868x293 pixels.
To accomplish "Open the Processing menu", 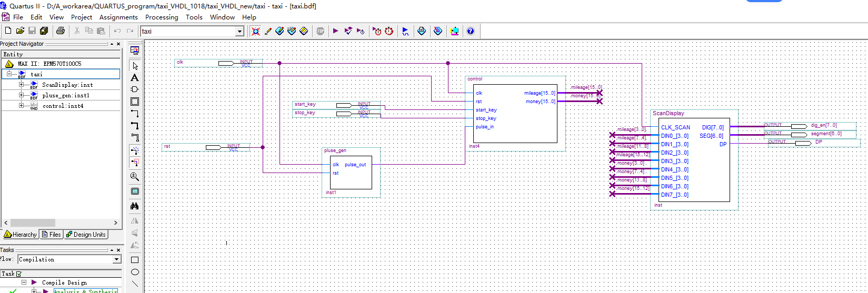I will tap(162, 17).
